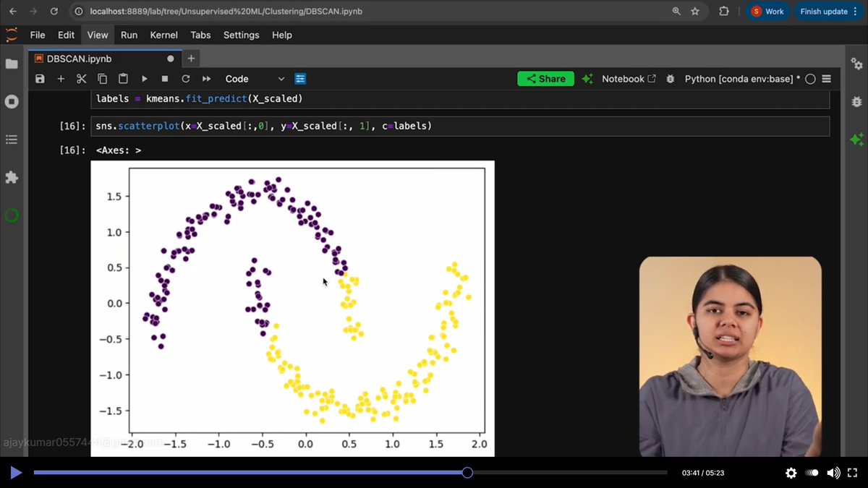Open the Run menu
This screenshot has width=868, height=488.
(129, 35)
